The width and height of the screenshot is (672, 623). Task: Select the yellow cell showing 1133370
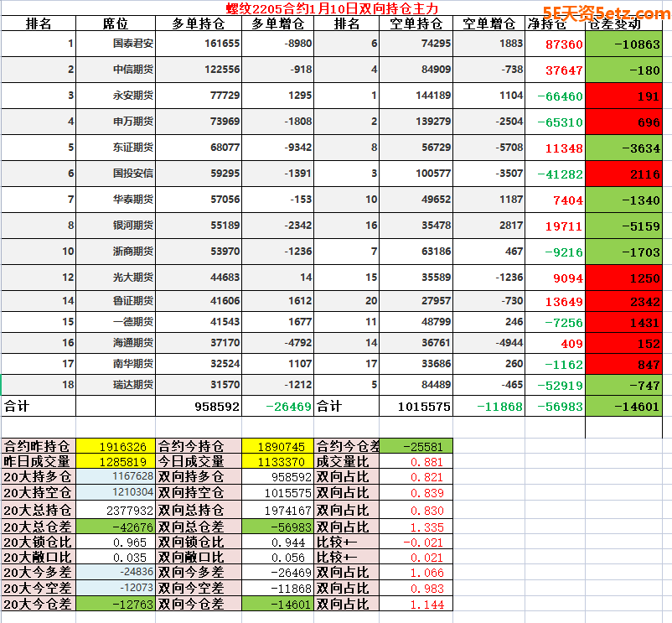tap(278, 461)
